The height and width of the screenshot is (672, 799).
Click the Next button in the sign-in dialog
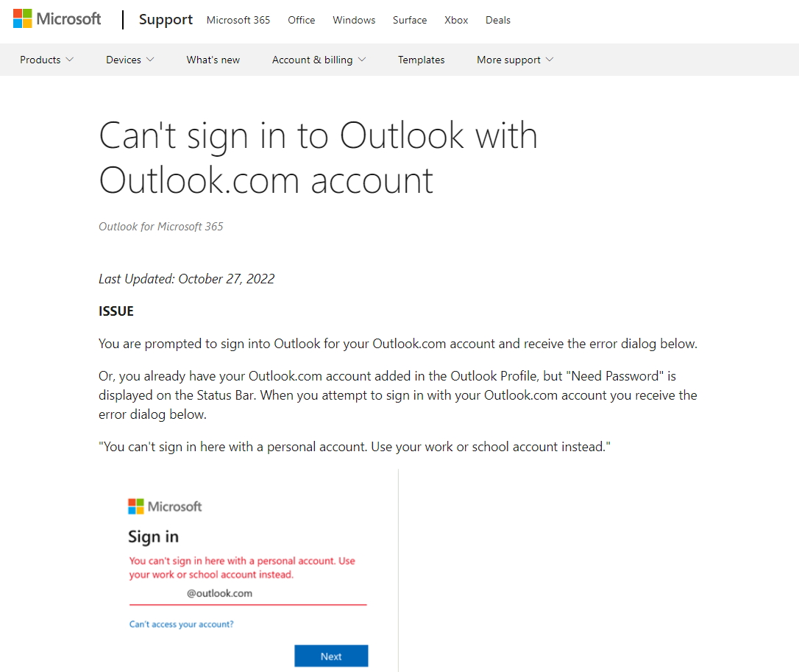click(x=331, y=656)
